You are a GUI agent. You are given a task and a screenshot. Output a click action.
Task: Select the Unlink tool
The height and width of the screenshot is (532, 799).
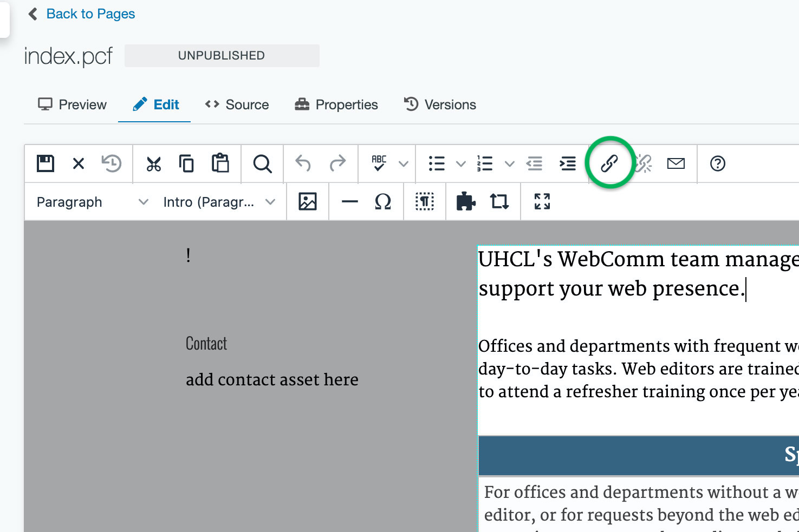click(642, 163)
